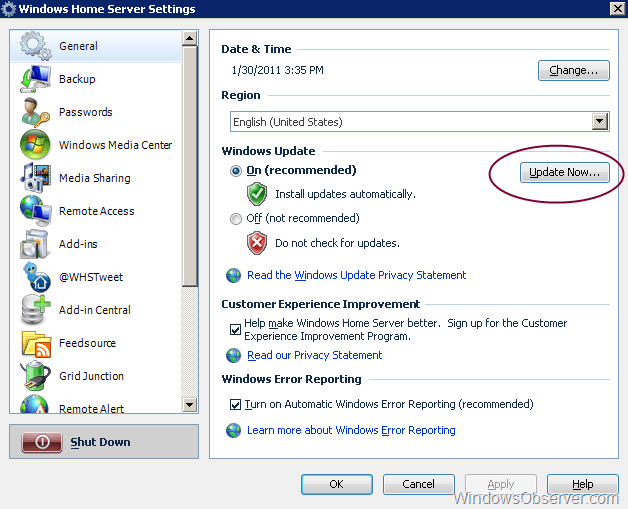Close the Windows Home Server Settings window
This screenshot has width=628, height=509.
pos(618,8)
